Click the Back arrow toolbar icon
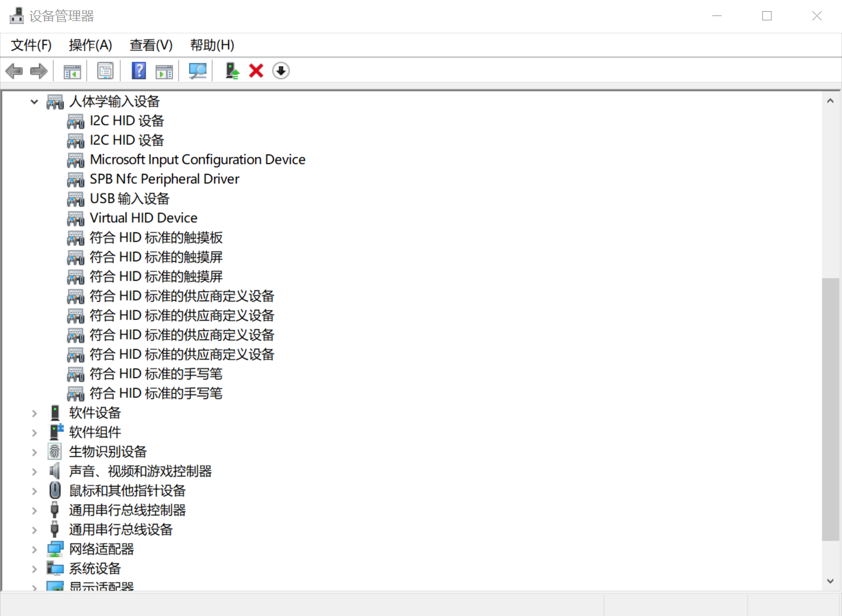 pos(14,71)
